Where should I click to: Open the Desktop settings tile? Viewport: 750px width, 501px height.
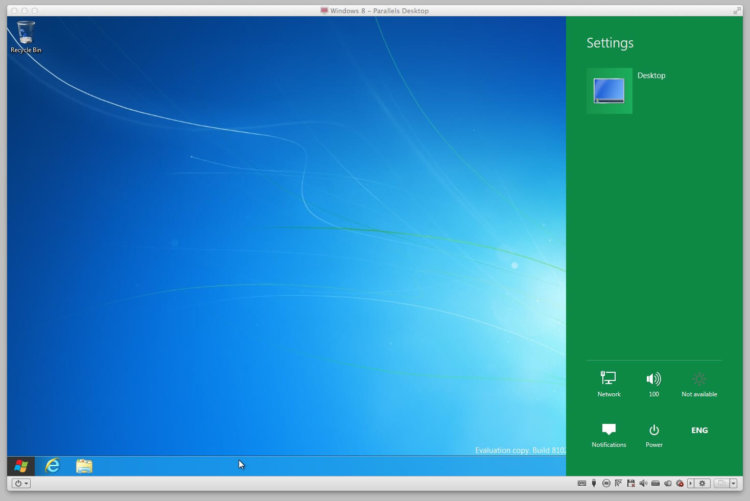tap(609, 91)
